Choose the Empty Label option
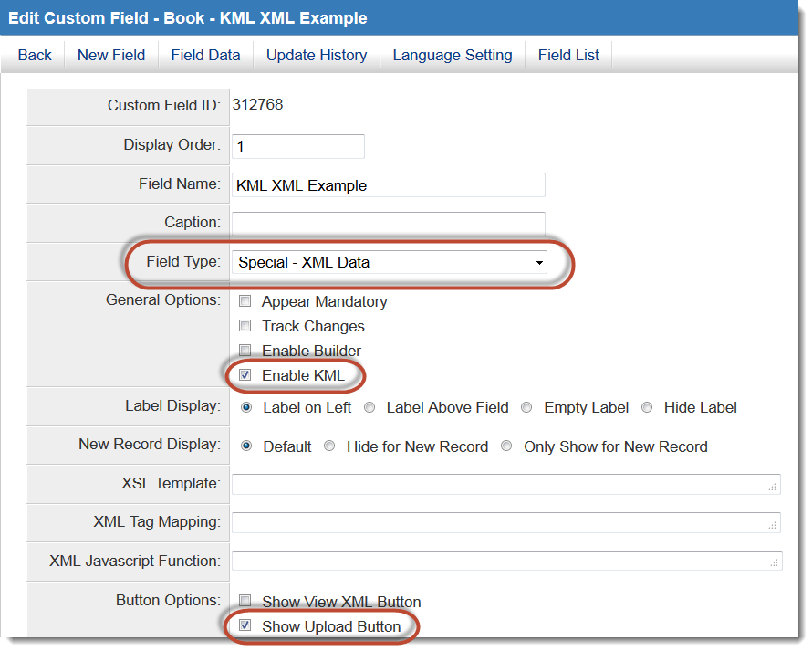The image size is (812, 651). [526, 407]
